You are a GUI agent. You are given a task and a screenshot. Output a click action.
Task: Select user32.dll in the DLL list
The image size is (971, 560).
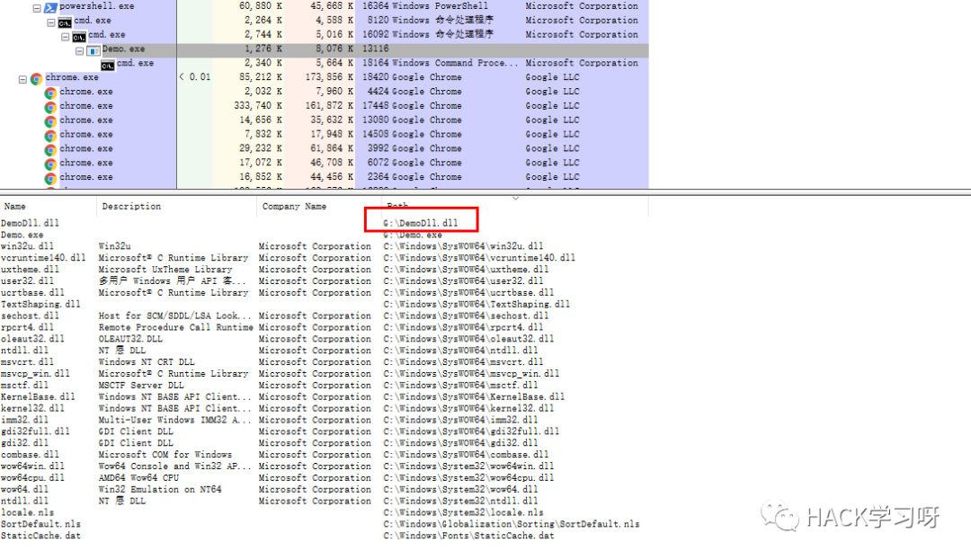pyautogui.click(x=27, y=281)
